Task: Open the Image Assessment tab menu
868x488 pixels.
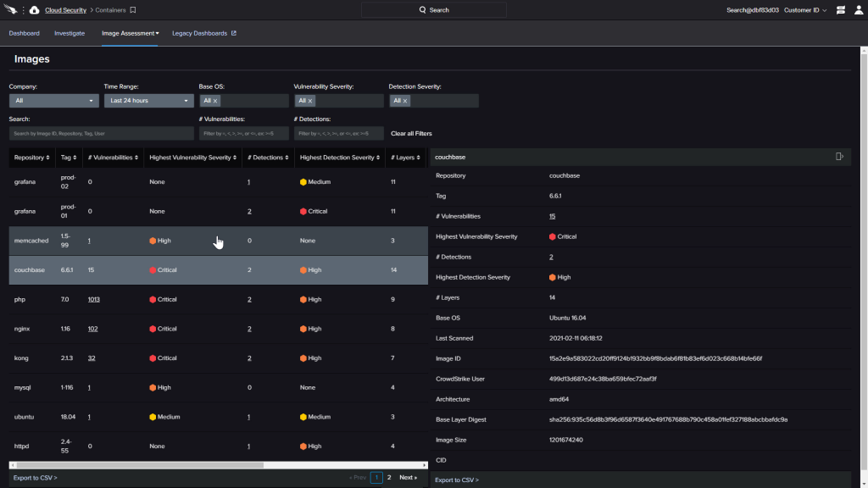Action: (130, 33)
